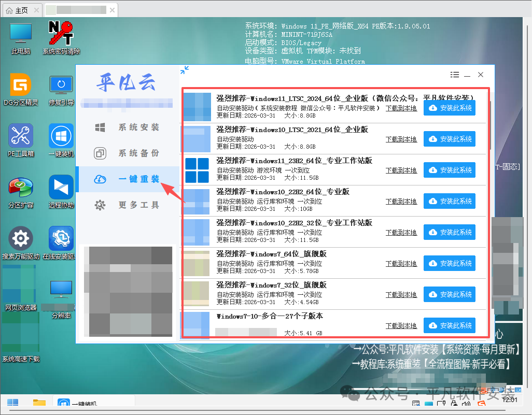Click 下载到本地 for Windows7-10 多合一

pos(401,326)
